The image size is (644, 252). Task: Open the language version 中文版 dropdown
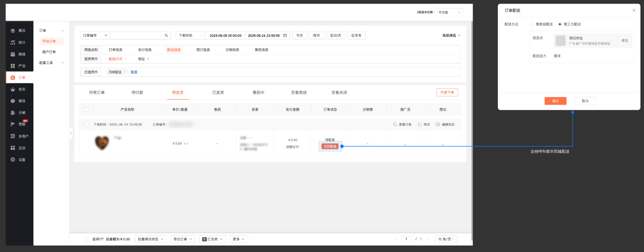click(449, 12)
